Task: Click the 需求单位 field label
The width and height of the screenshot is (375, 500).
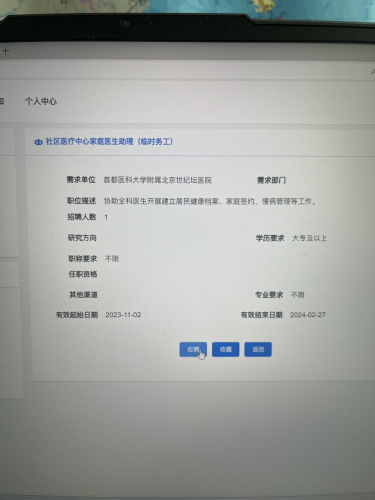Action: (81, 180)
